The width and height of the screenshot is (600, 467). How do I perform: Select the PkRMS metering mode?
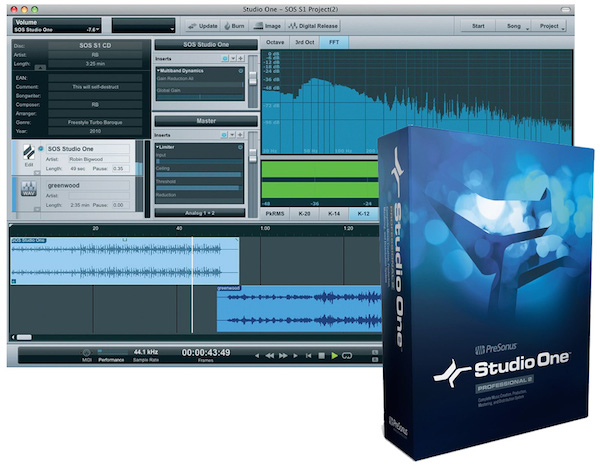(275, 214)
